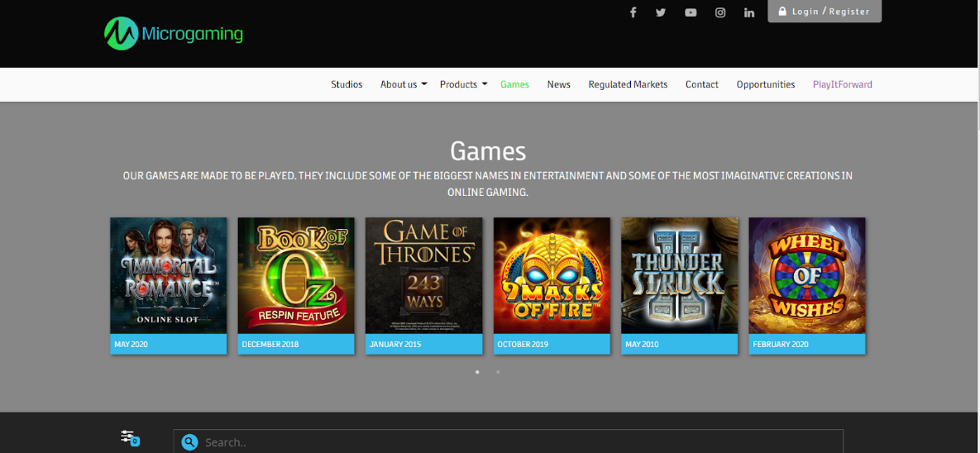Click the MAY 2010 date label
Viewport: 980px width, 453px height.
[642, 344]
